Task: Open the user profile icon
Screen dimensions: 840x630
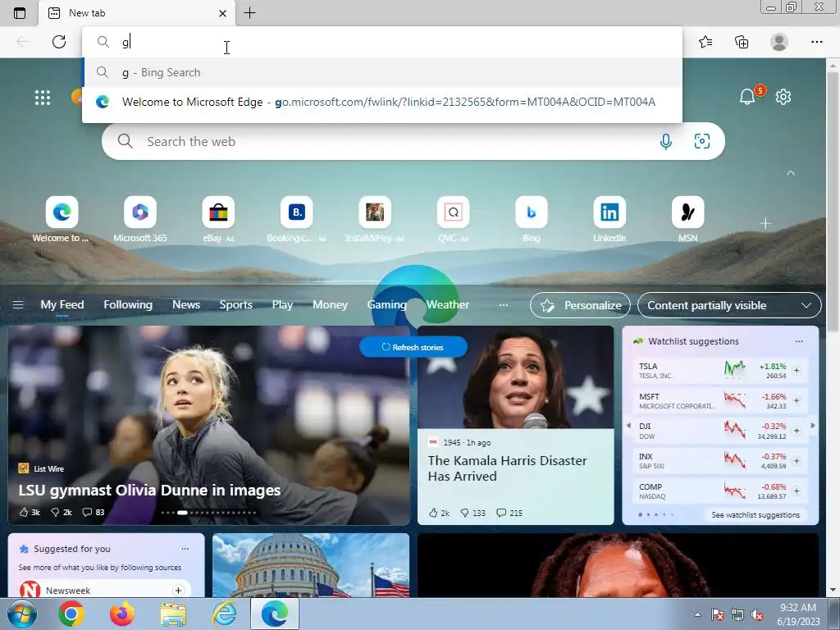Action: coord(779,42)
